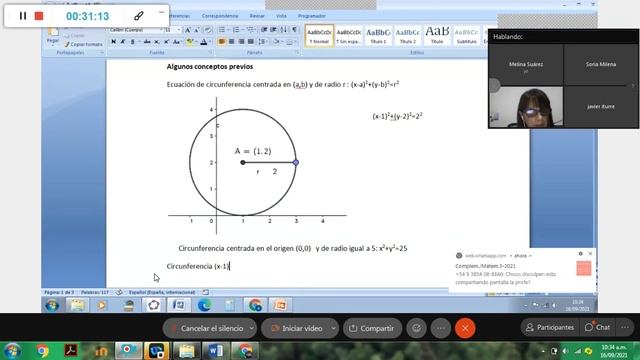This screenshot has width=640, height=360.
Task: Open line spacing options
Action: (x=262, y=42)
